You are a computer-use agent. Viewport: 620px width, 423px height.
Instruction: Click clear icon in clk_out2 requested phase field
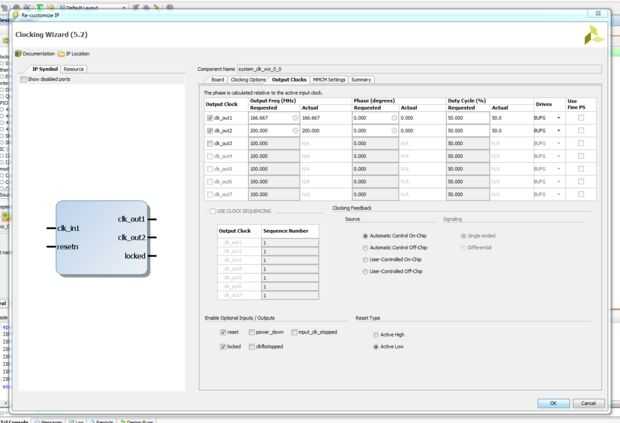coord(394,130)
